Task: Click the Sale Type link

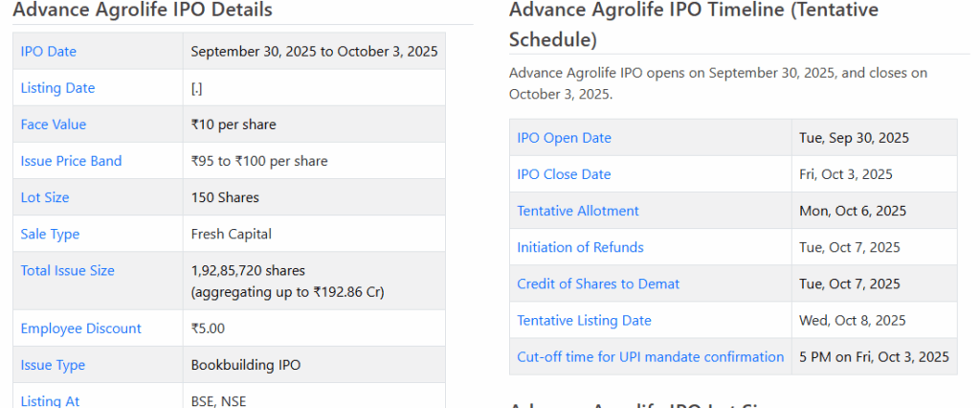Action: (50, 234)
